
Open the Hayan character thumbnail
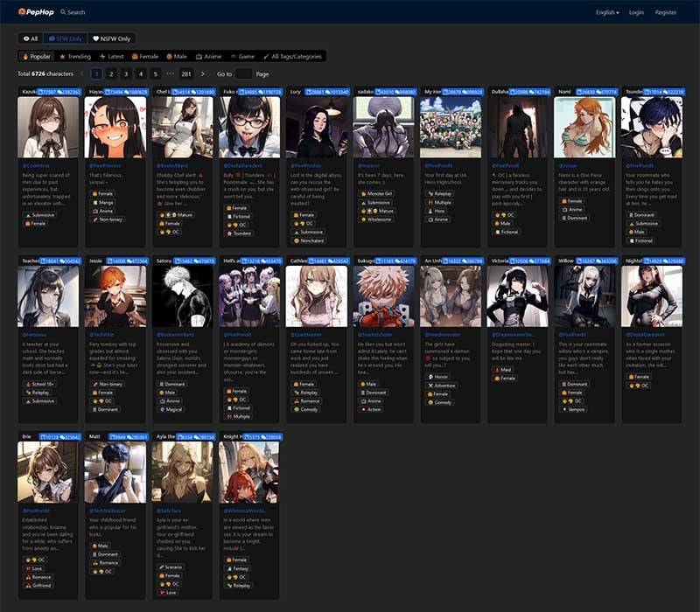[115, 127]
